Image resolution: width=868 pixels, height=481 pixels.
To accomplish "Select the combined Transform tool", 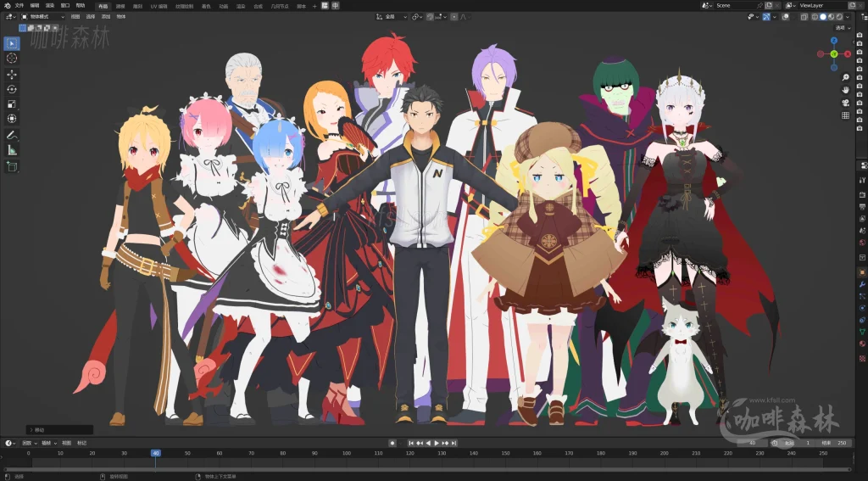I will (12, 119).
